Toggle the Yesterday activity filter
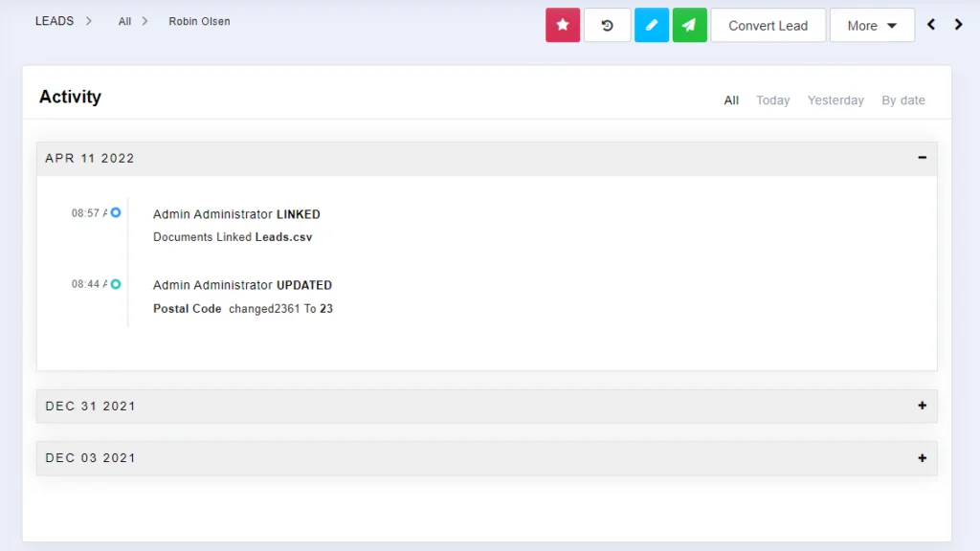980x551 pixels. (835, 99)
